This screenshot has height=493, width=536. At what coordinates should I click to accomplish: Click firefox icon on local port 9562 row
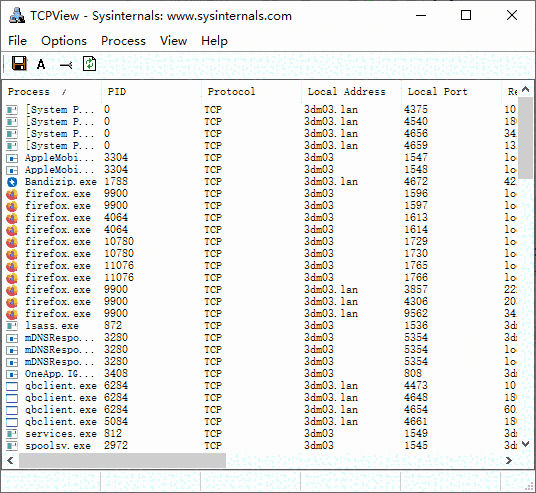[12, 314]
